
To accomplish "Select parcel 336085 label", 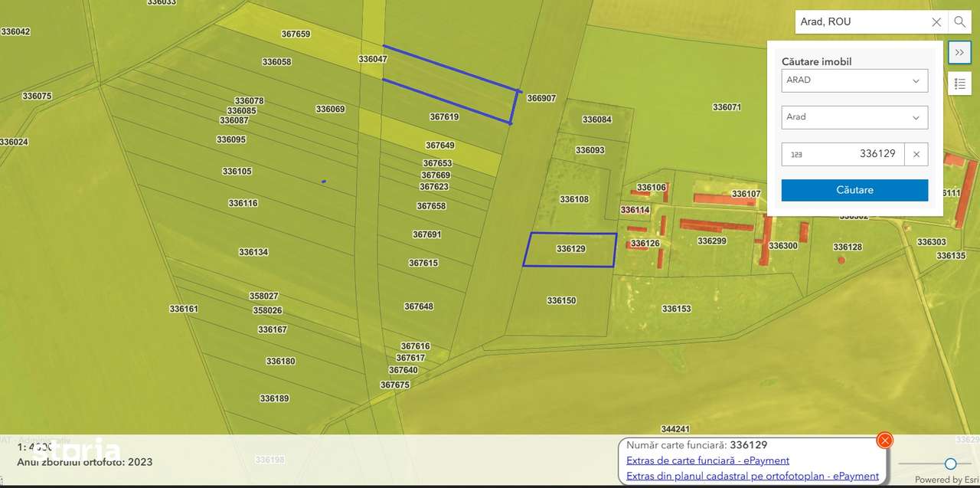I will (x=242, y=111).
